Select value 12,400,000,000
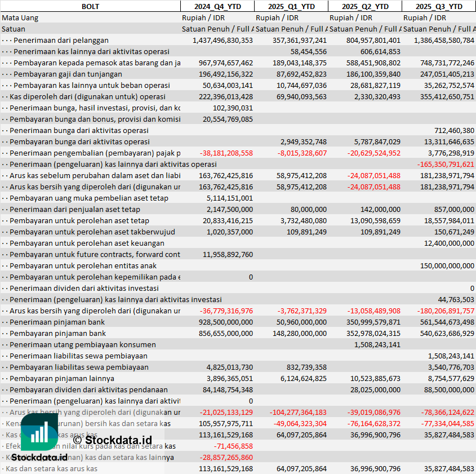This screenshot has width=476, height=474. click(450, 243)
